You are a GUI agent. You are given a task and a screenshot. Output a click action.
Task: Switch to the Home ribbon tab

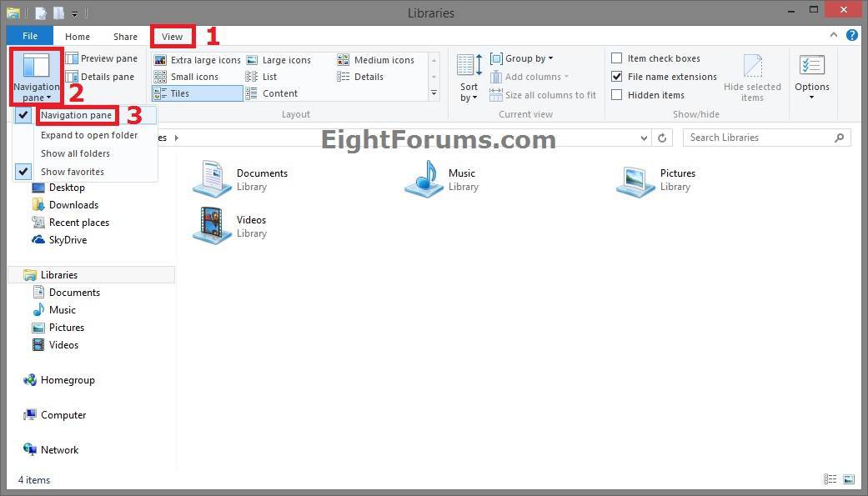[x=77, y=36]
